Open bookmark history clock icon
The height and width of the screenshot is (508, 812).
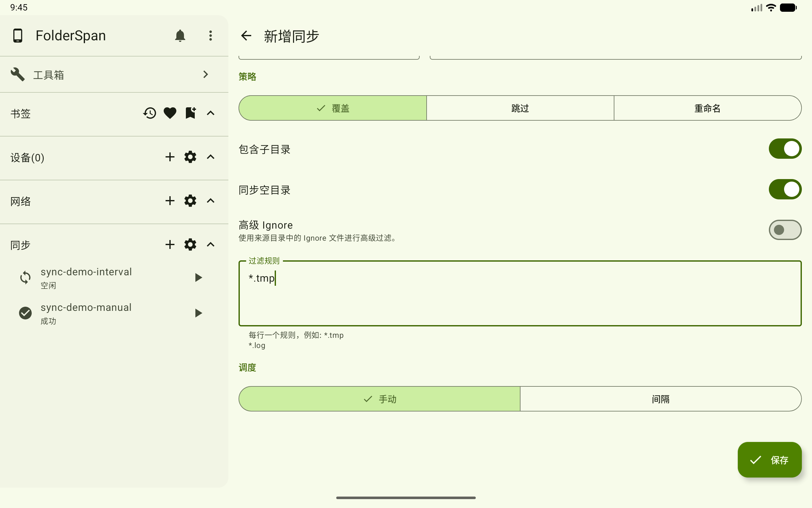click(150, 113)
